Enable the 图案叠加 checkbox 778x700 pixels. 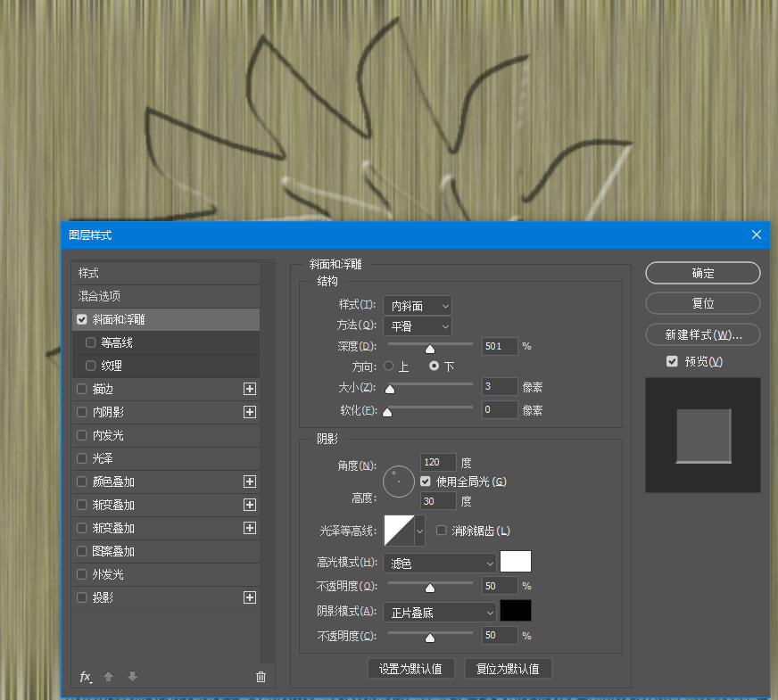coord(82,551)
